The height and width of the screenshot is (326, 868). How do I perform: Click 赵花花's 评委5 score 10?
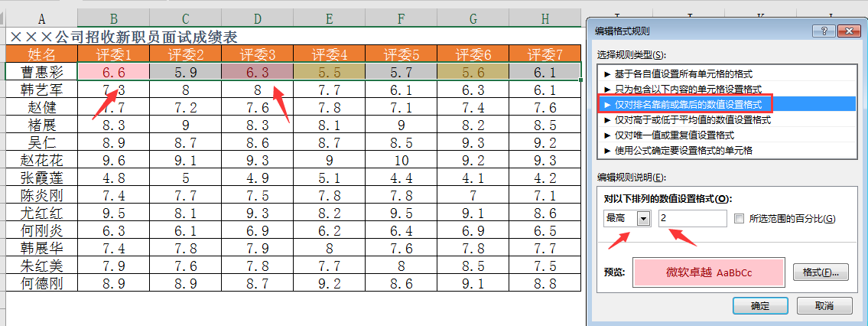401,160
